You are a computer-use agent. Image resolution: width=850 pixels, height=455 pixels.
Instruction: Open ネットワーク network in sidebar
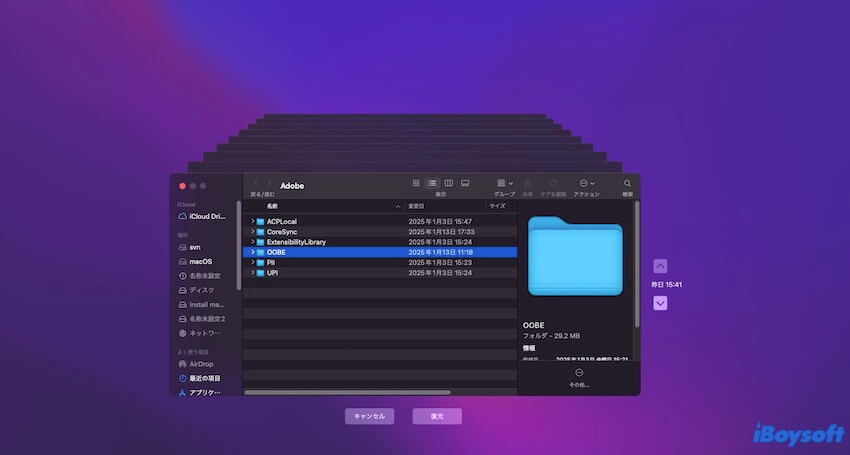207,334
